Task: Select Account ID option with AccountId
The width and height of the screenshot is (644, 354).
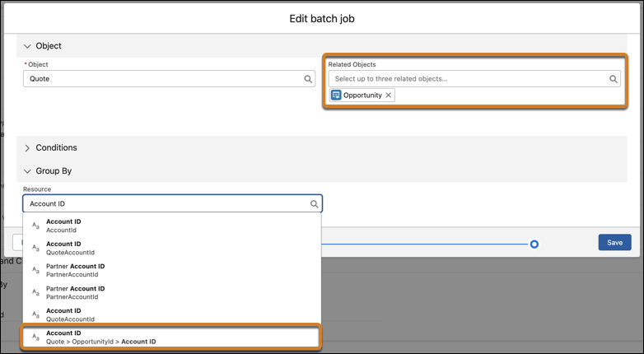Action: (x=172, y=226)
